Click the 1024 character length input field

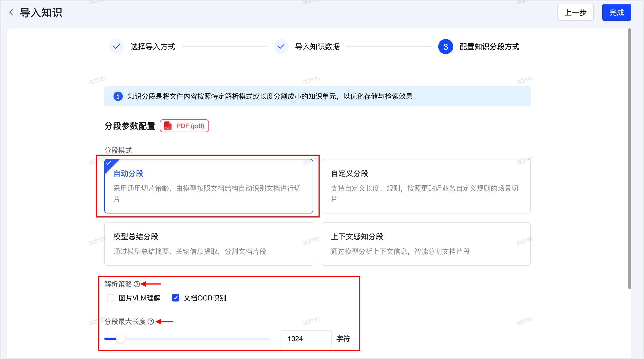pos(306,339)
